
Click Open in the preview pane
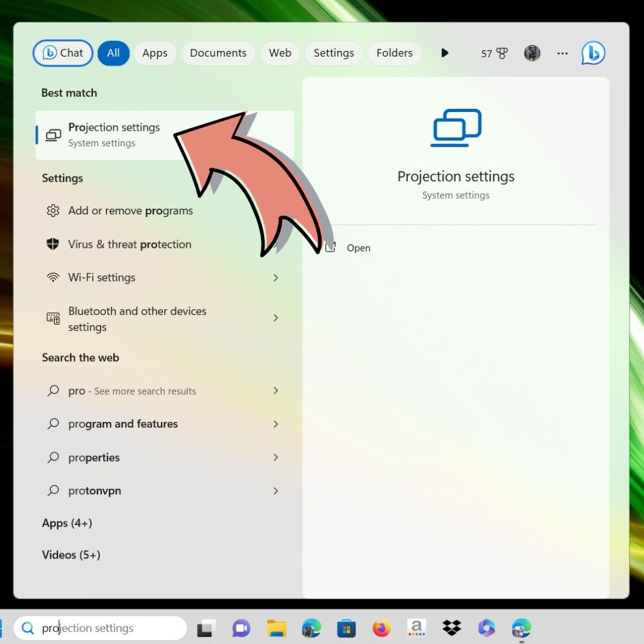[x=358, y=248]
